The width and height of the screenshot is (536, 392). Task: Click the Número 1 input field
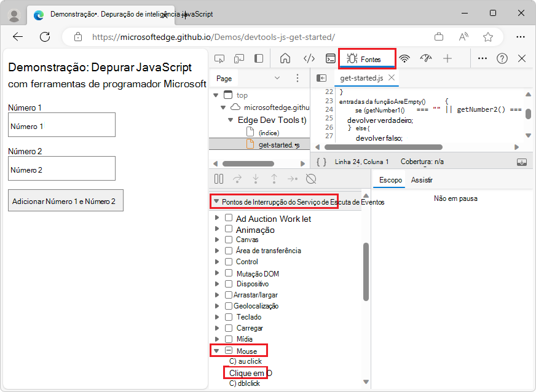(x=61, y=125)
